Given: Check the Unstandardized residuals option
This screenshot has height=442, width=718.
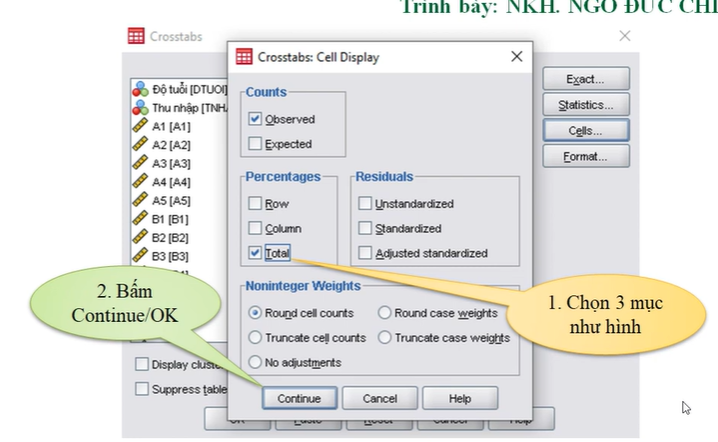Looking at the screenshot, I should [x=365, y=203].
